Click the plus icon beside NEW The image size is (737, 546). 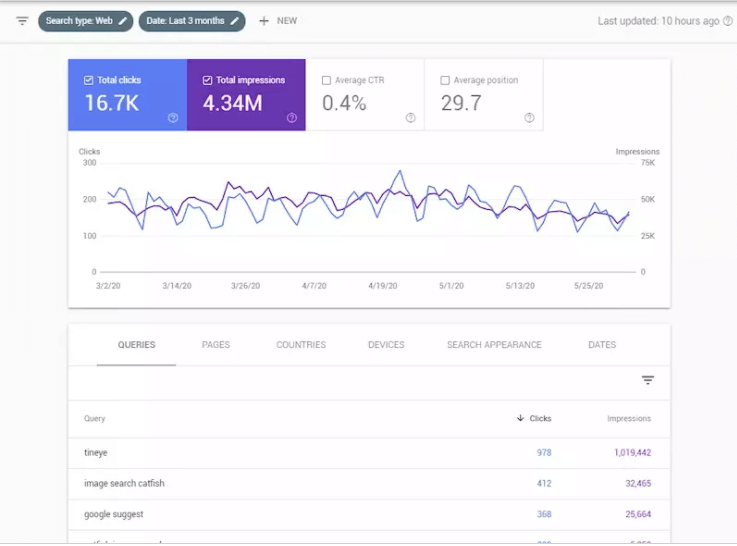264,21
